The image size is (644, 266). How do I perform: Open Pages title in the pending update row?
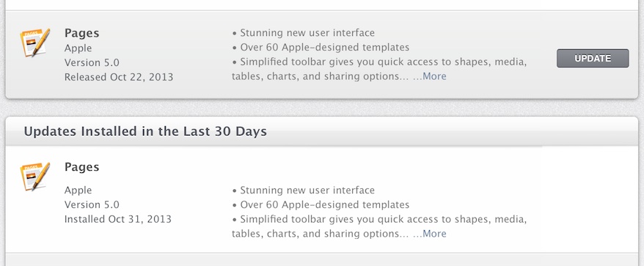81,33
